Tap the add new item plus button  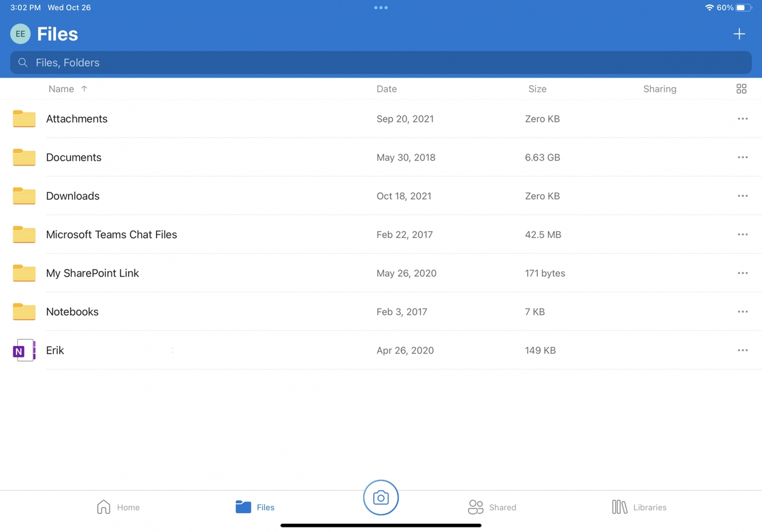[x=739, y=34]
